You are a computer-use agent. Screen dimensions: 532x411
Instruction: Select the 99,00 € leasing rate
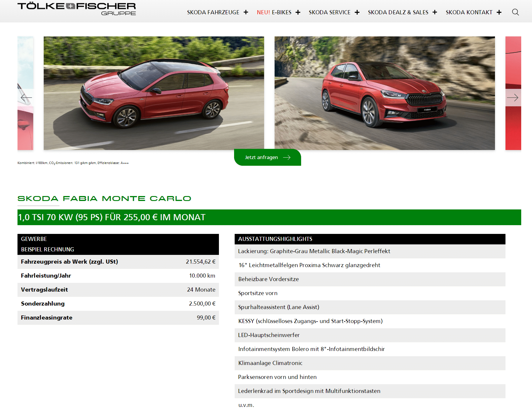pyautogui.click(x=206, y=317)
